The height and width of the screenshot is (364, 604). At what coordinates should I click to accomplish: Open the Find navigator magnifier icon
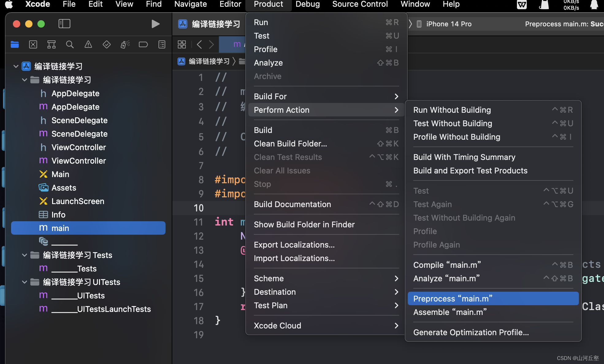pyautogui.click(x=70, y=45)
